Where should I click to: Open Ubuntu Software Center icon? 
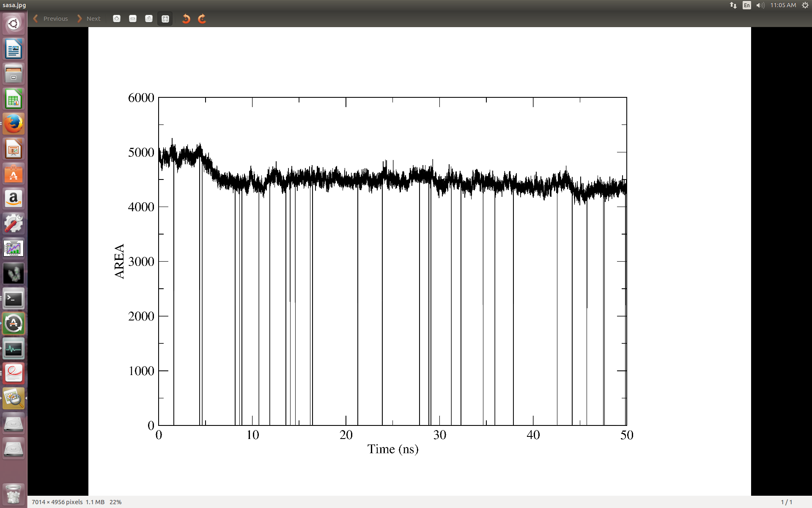point(14,174)
